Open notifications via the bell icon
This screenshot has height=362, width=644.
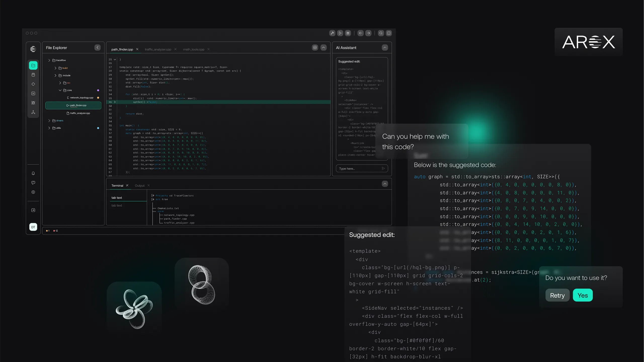point(33,173)
